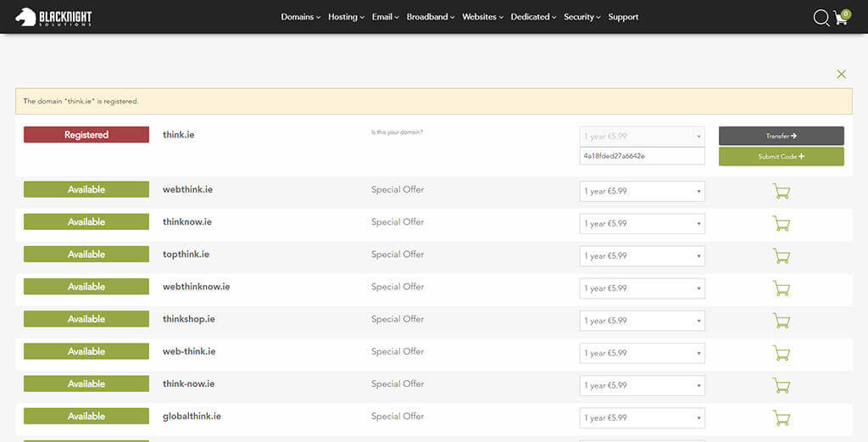Add thinknow.ie to cart
Screen dimensions: 868x442
(x=781, y=223)
